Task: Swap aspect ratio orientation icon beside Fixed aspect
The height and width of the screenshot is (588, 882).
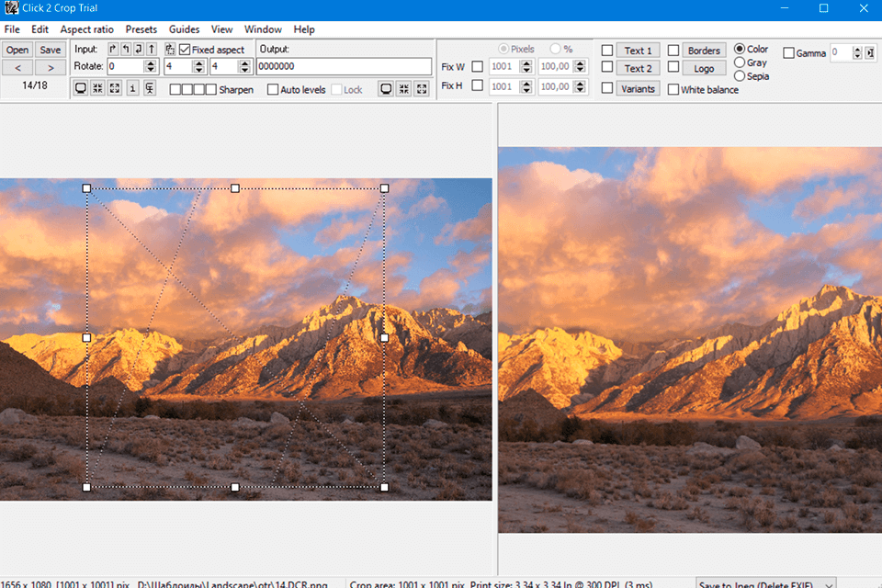Action: click(x=170, y=50)
